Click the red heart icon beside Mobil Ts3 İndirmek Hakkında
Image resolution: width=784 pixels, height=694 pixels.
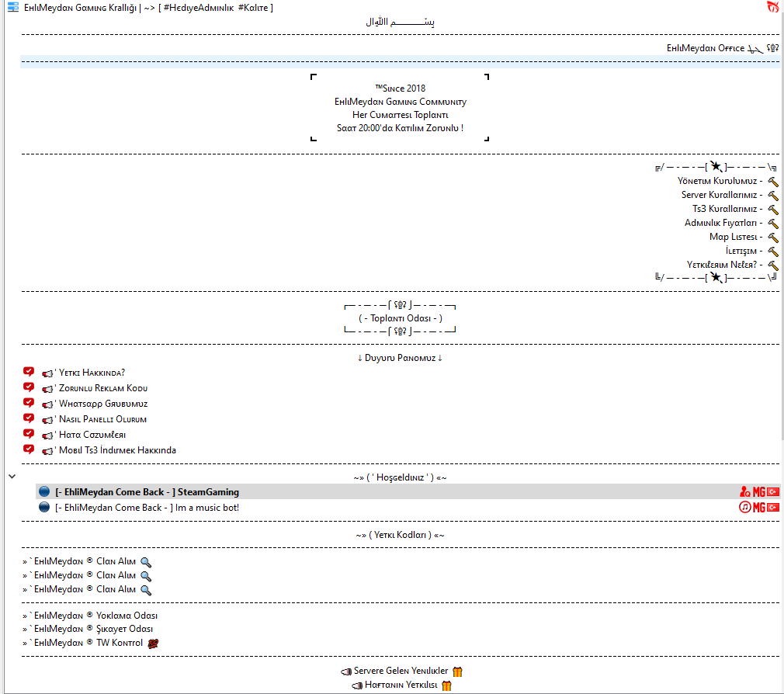[29, 449]
